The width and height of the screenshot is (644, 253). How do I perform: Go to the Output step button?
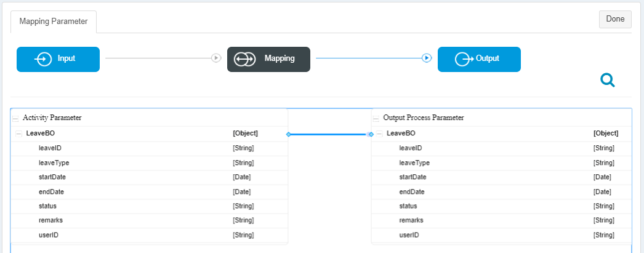coord(479,59)
